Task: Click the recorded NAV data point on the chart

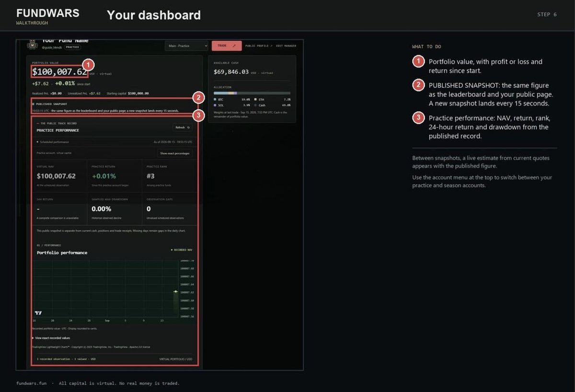Action: (175, 292)
